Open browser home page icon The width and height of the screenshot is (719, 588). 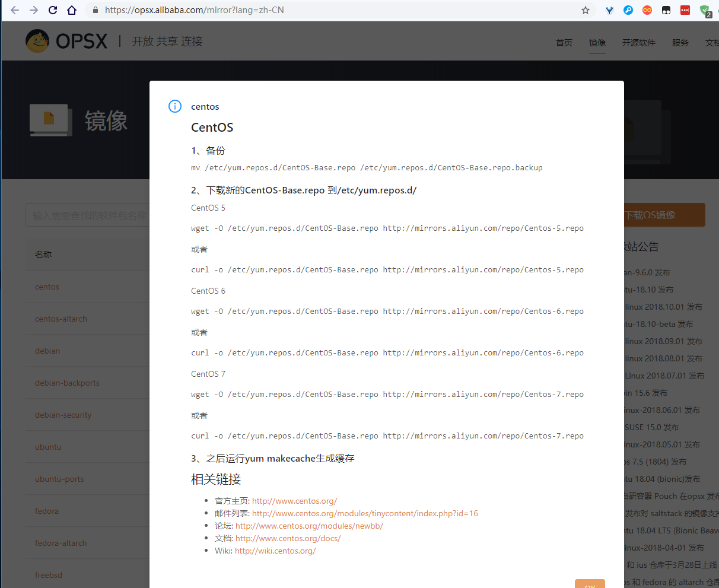pos(72,10)
